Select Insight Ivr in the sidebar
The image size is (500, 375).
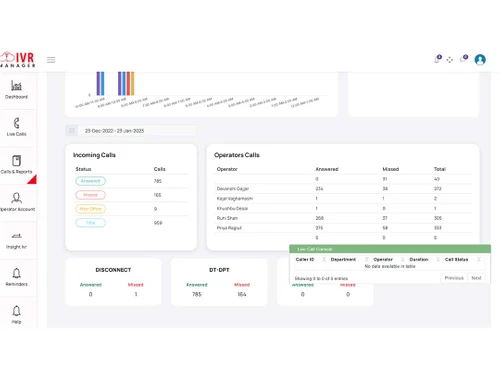[x=16, y=240]
